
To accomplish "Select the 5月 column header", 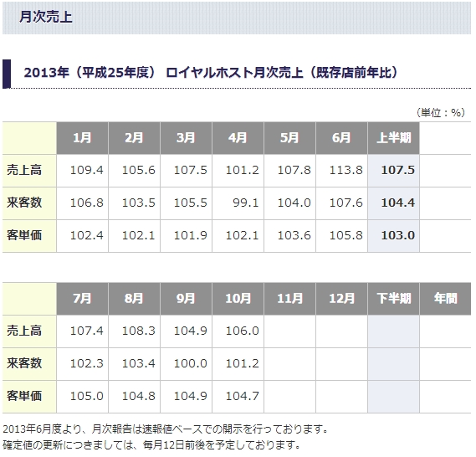I will [x=290, y=138].
